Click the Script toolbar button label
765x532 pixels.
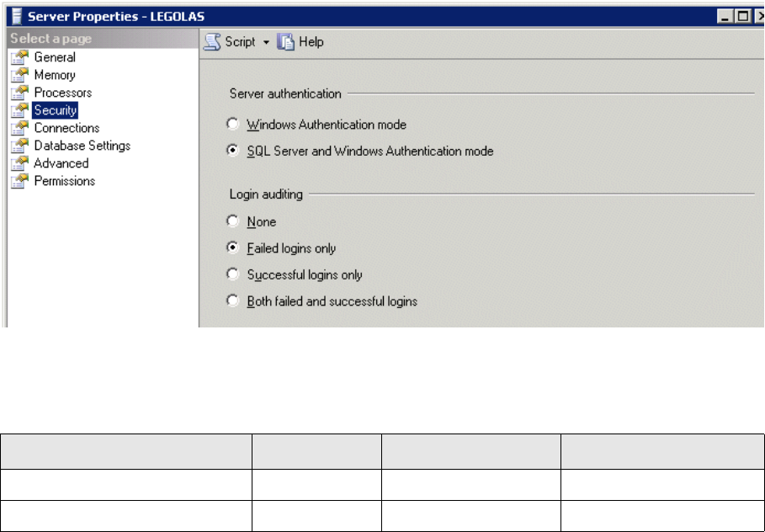point(240,42)
